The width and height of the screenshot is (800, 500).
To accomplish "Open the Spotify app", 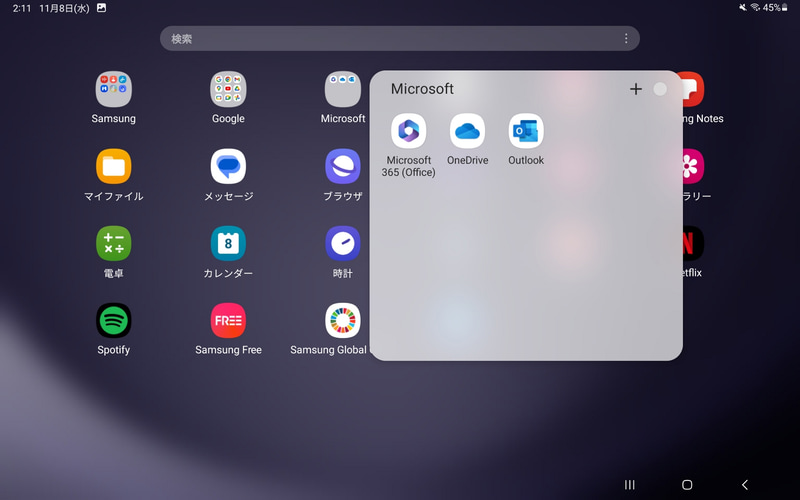I will (x=113, y=320).
